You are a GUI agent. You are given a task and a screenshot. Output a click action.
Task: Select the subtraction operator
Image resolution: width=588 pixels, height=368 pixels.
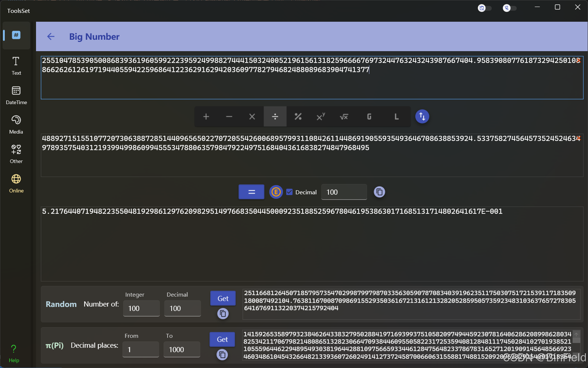click(x=229, y=117)
